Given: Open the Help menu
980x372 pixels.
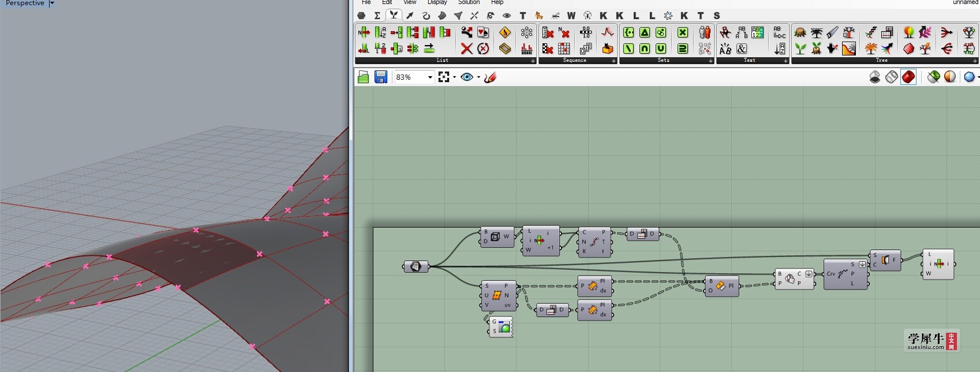Looking at the screenshot, I should [497, 2].
